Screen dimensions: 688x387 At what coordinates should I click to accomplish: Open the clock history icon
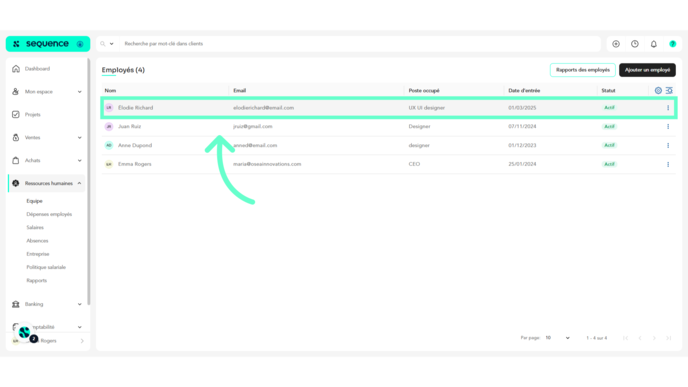click(x=635, y=44)
